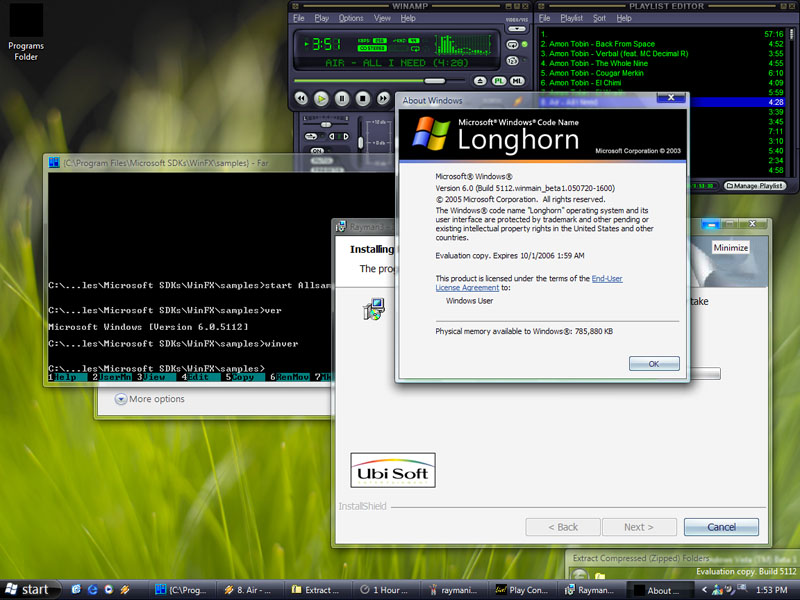
Task: Click the Far Manager title bar icon
Action: (x=54, y=163)
